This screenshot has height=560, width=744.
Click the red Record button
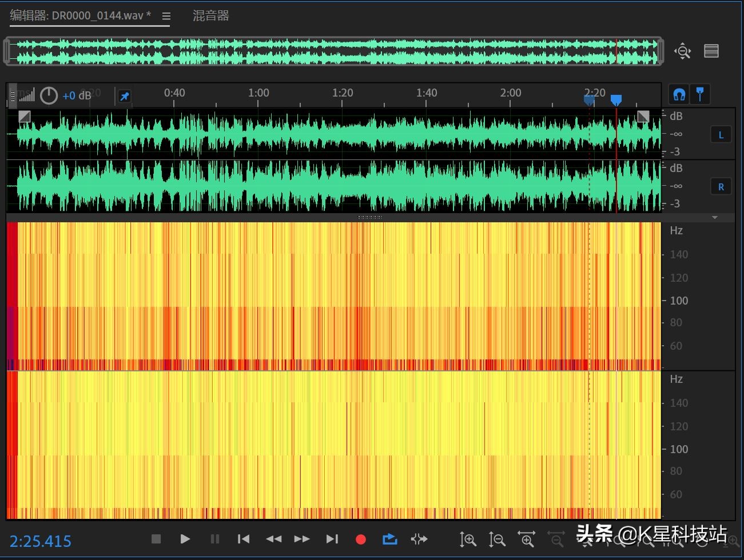click(x=360, y=539)
